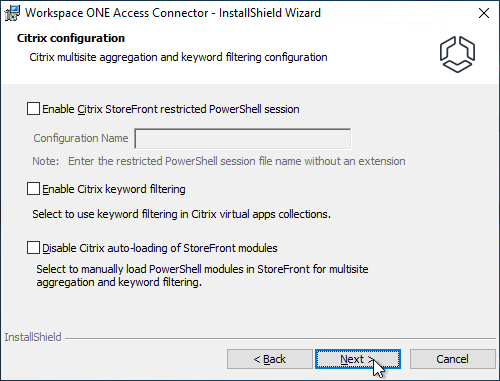This screenshot has width=500, height=381.
Task: Click the 'auto-loading of StoreFront modules' label text
Action: coord(192,248)
